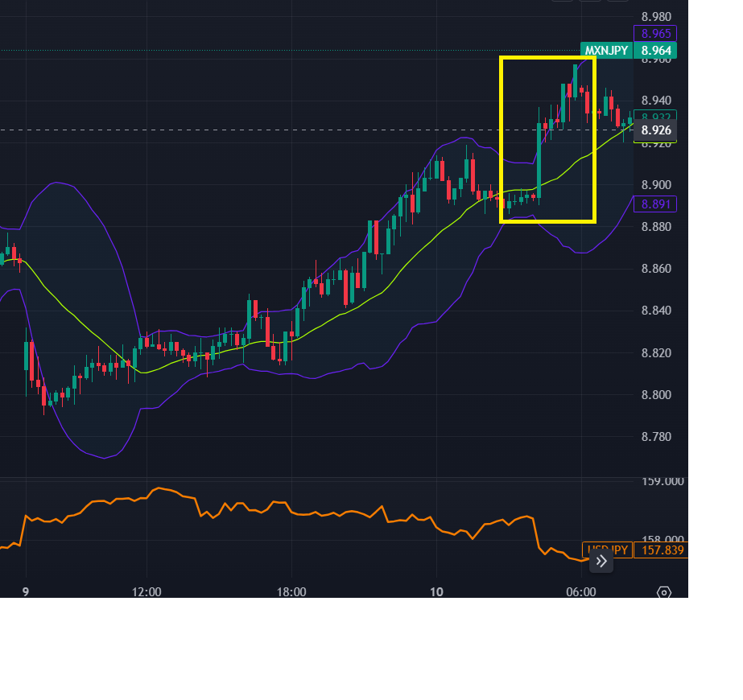Select the green 8.964 current price label

click(x=655, y=50)
